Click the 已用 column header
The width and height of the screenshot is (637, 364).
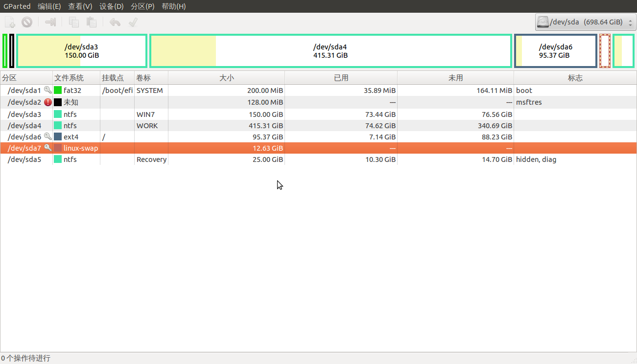pyautogui.click(x=341, y=78)
